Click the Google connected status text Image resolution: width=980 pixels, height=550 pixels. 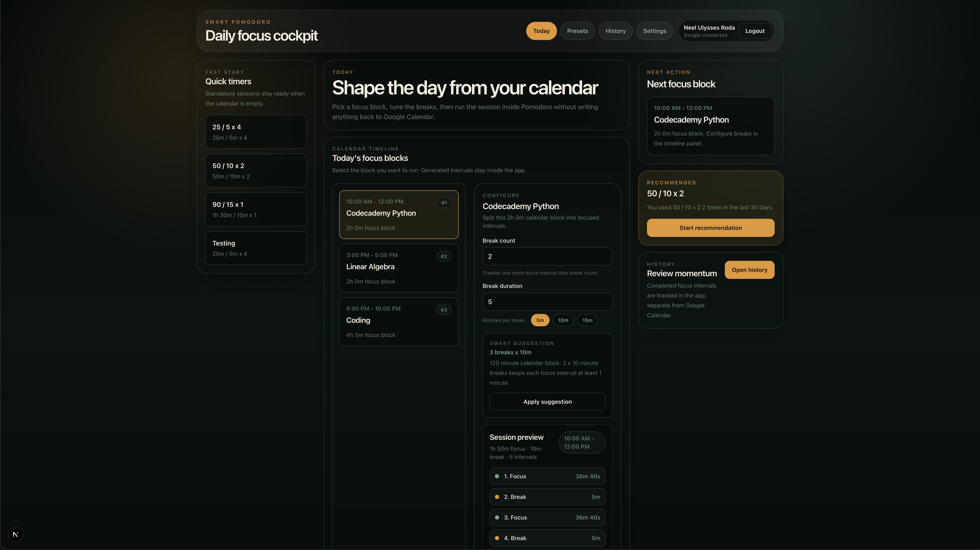pos(705,35)
